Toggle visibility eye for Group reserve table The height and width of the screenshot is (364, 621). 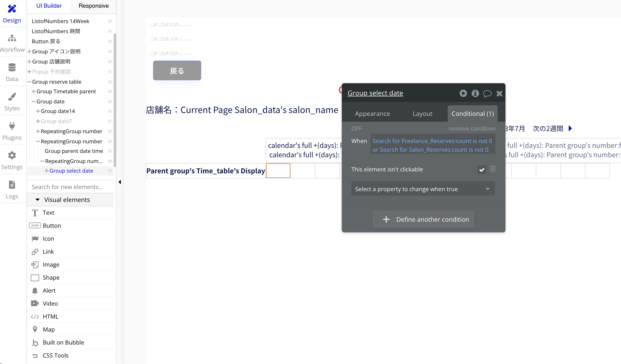pos(110,82)
